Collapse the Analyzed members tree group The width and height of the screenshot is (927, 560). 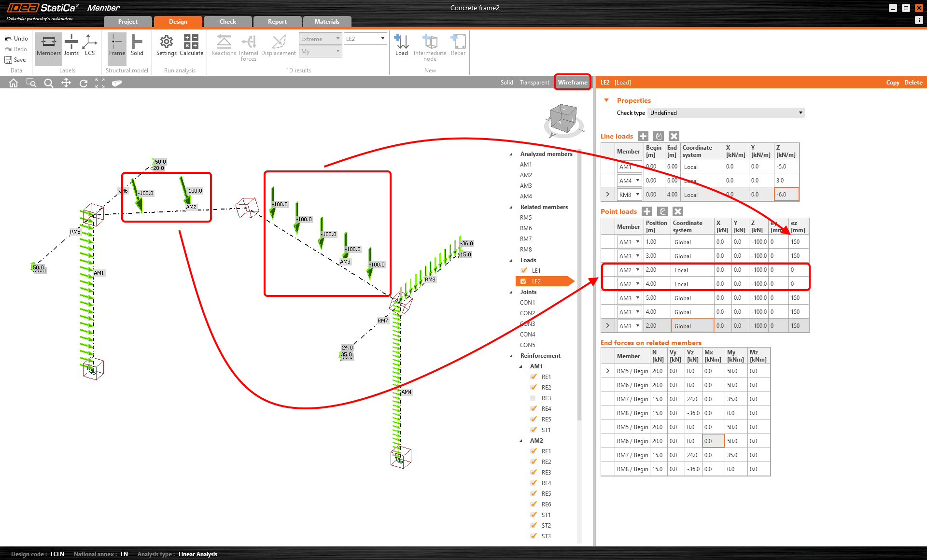511,154
